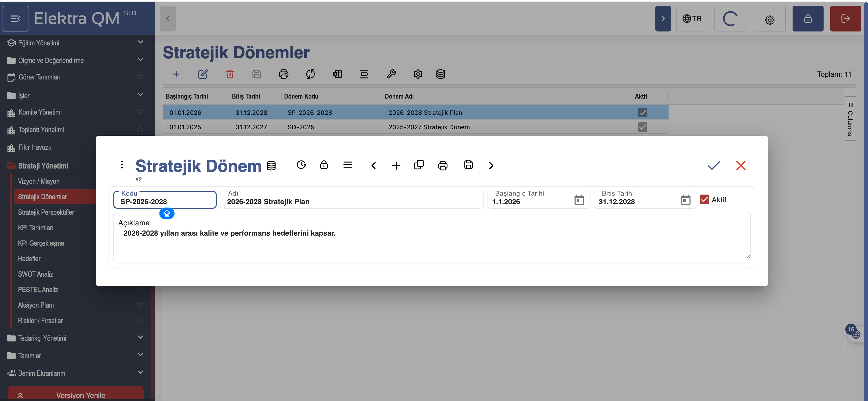868x401 pixels.
Task: Click the Excel export icon in the grid toolbar
Action: [x=337, y=74]
